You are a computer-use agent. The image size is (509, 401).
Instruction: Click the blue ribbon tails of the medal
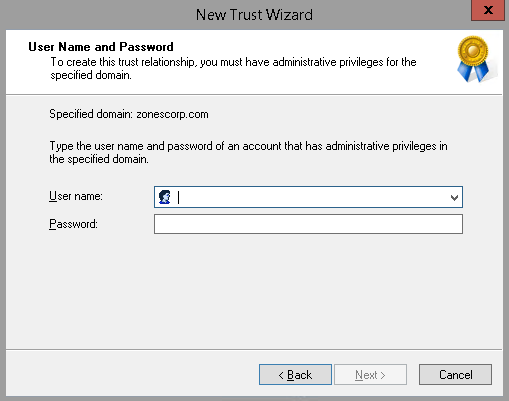473,72
